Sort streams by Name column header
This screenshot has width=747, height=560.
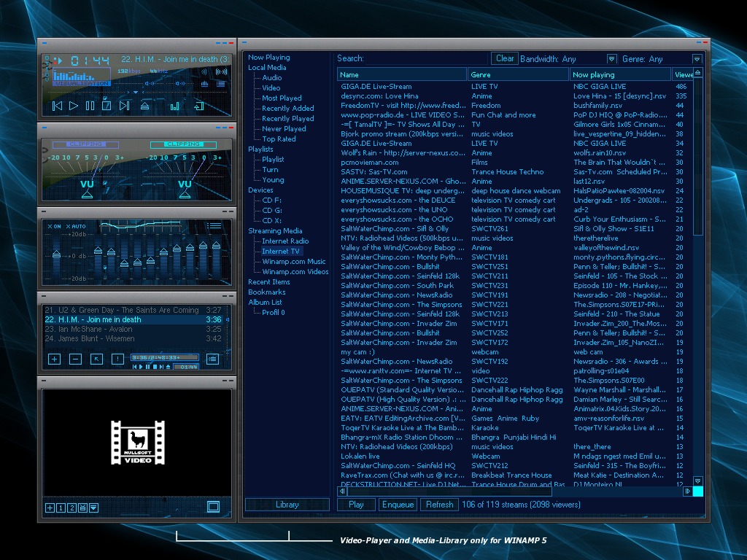tap(402, 75)
